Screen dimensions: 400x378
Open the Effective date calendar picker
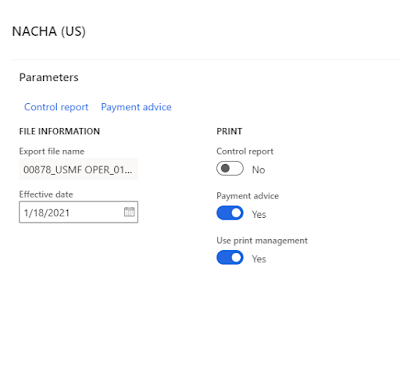pos(129,212)
